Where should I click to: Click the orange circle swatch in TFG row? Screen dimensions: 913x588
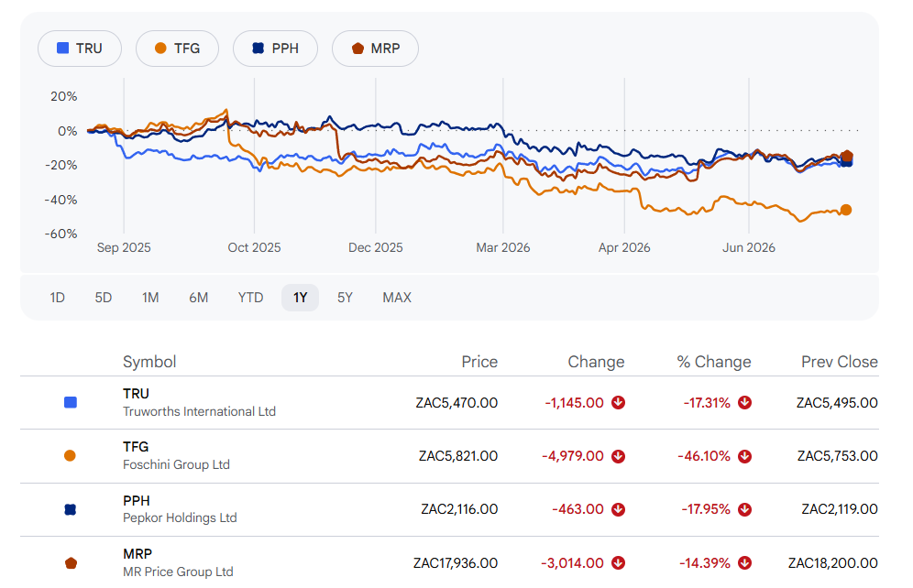(x=70, y=456)
